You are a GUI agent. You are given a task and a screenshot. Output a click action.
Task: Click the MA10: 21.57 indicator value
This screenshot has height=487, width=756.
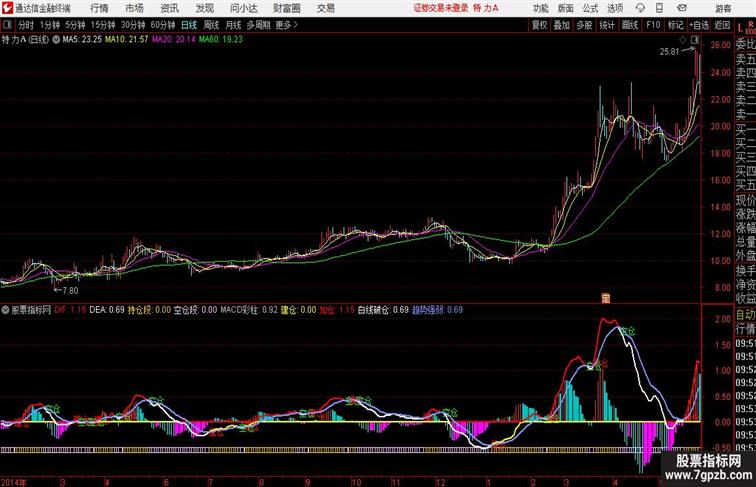pos(127,40)
